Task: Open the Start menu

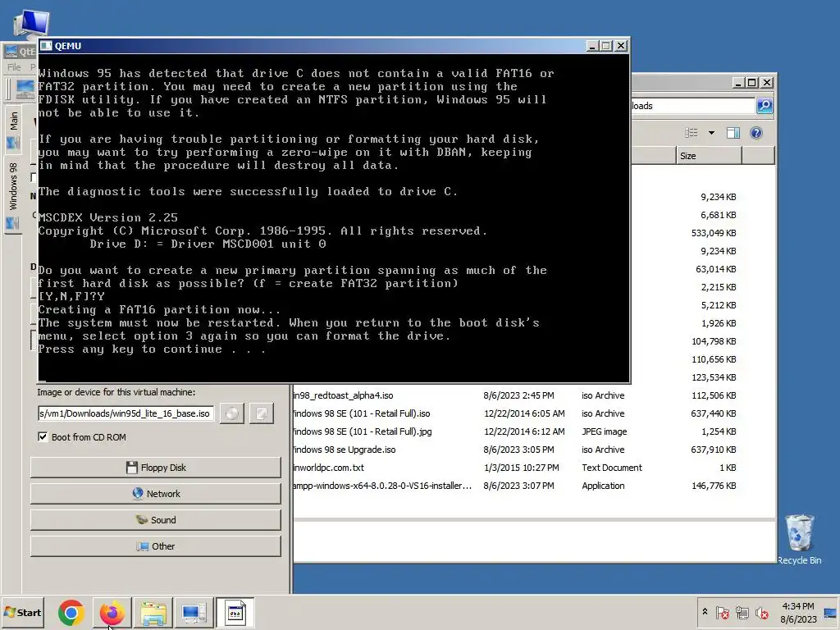Action: [x=22, y=612]
